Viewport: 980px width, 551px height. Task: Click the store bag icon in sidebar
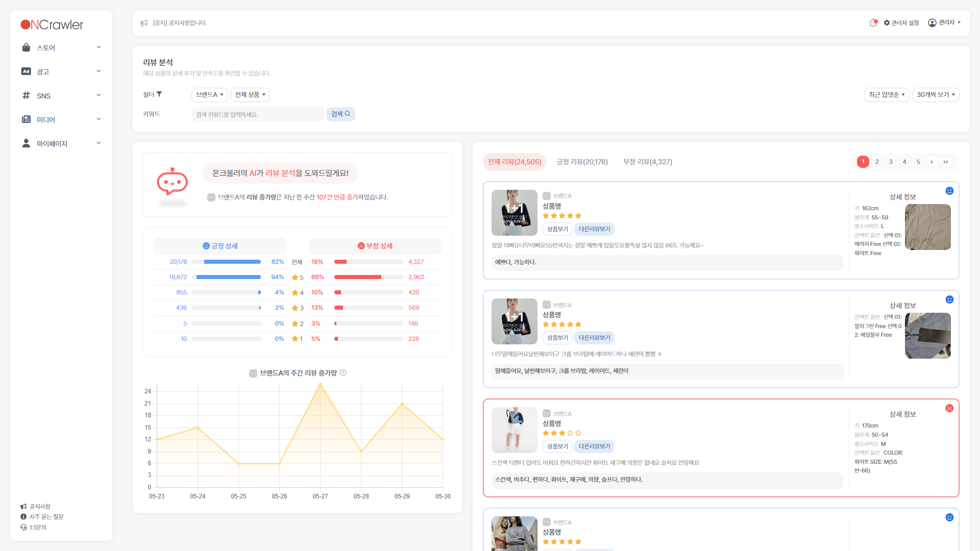26,47
